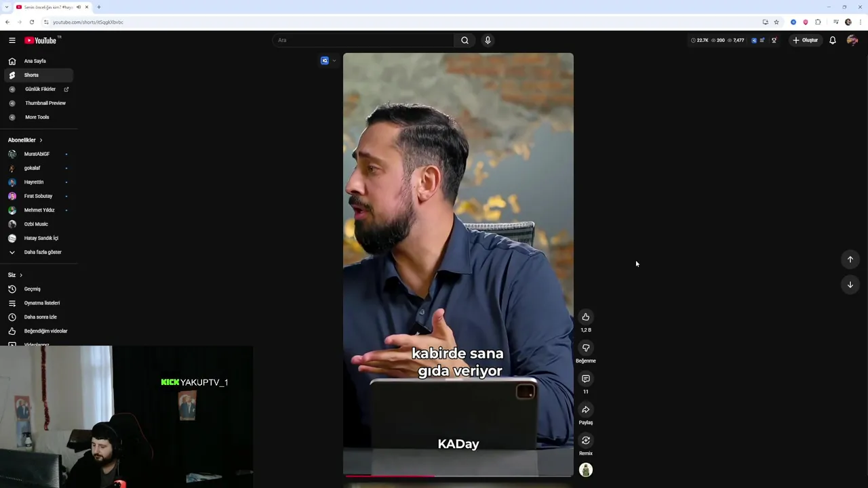Open Chrome extensions puzzle icon

(x=818, y=22)
